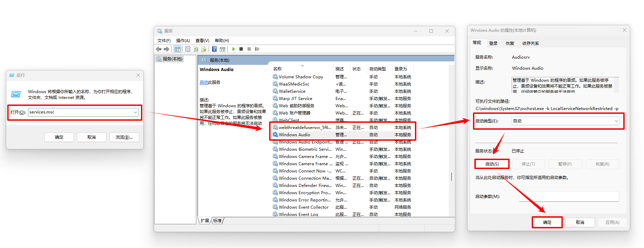The width and height of the screenshot is (644, 248).
Task: Open the 文件(F) menu in Services
Action: (x=164, y=41)
